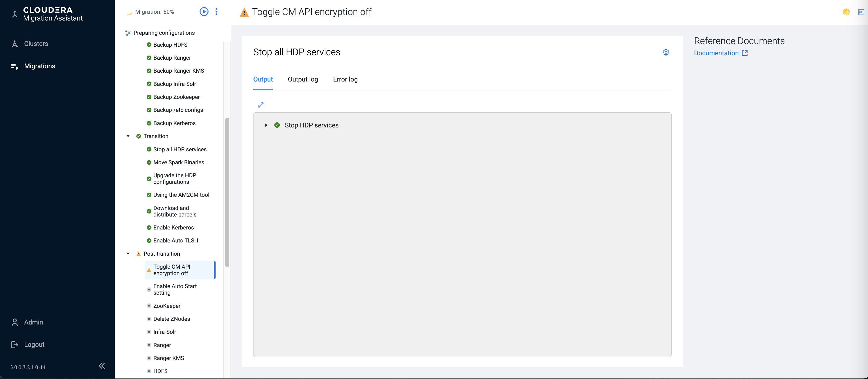Expand the Stop HDP services output row
Screen dimensions: 868x379
[266, 125]
